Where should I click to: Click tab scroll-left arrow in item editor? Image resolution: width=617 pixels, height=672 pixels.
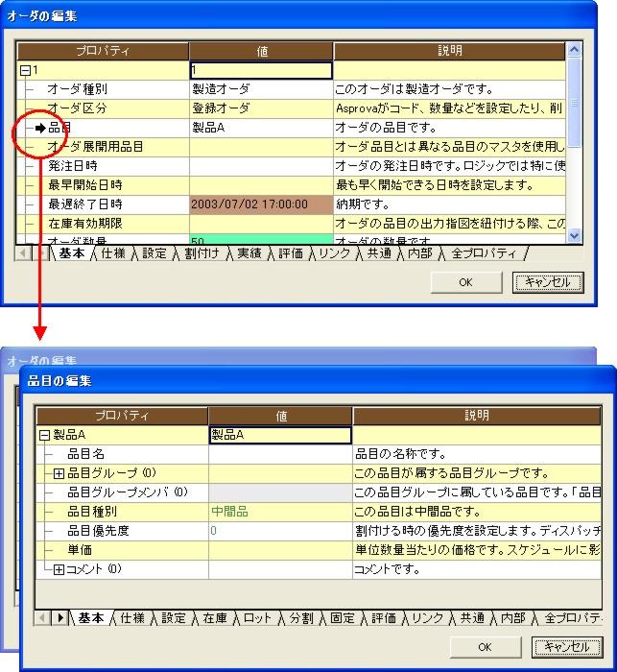(x=42, y=618)
